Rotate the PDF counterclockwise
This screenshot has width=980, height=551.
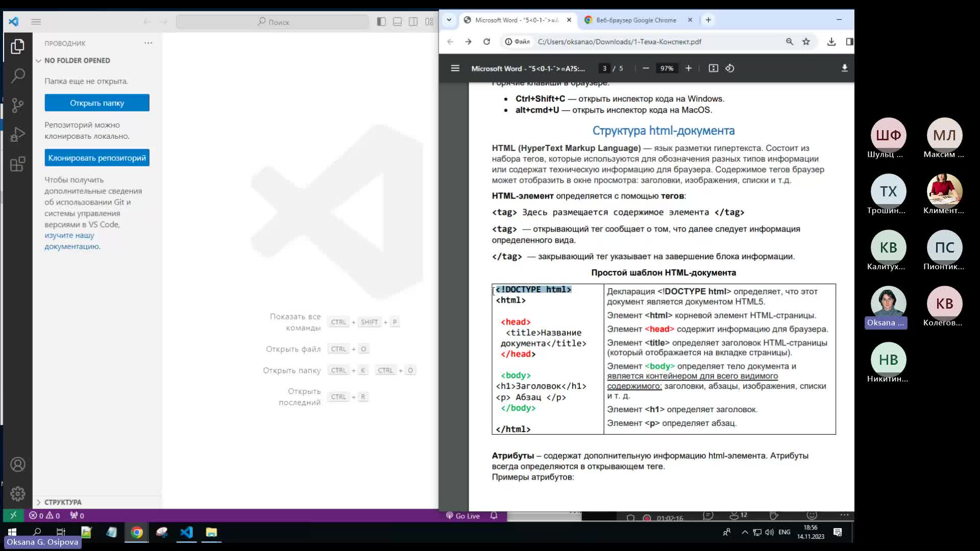click(730, 68)
